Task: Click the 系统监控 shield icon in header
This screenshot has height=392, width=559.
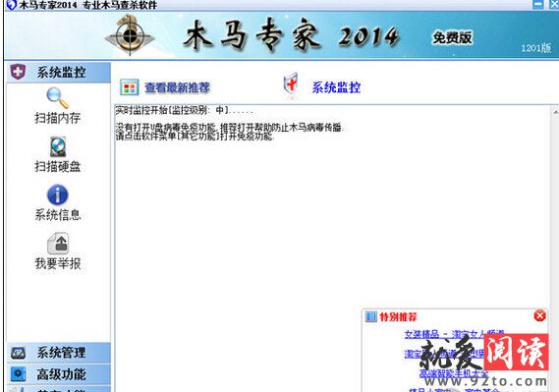Action: coord(291,84)
